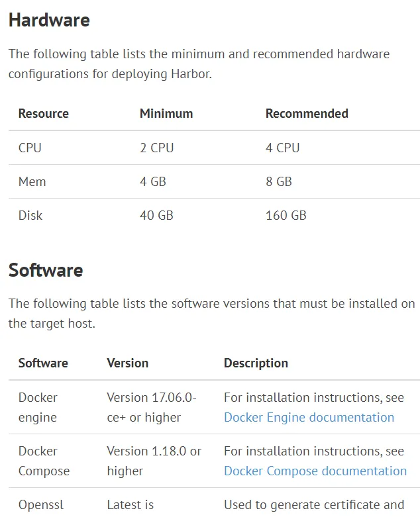
Task: Click the Disk row label
Action: (30, 215)
